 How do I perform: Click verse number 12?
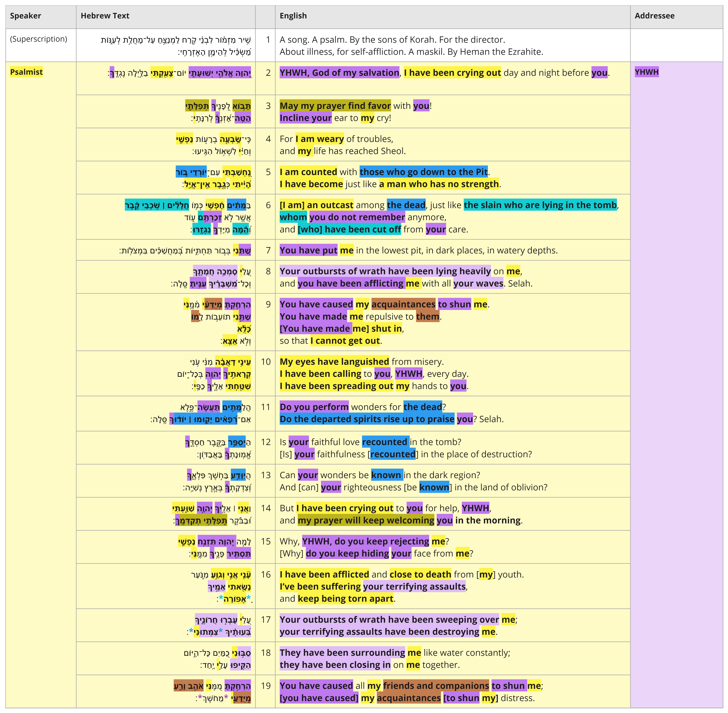(x=266, y=442)
